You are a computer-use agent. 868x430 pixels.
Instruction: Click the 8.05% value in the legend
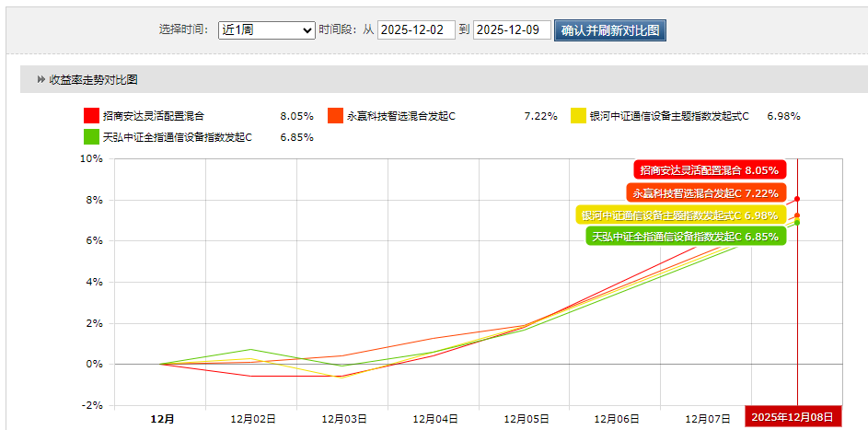click(296, 116)
